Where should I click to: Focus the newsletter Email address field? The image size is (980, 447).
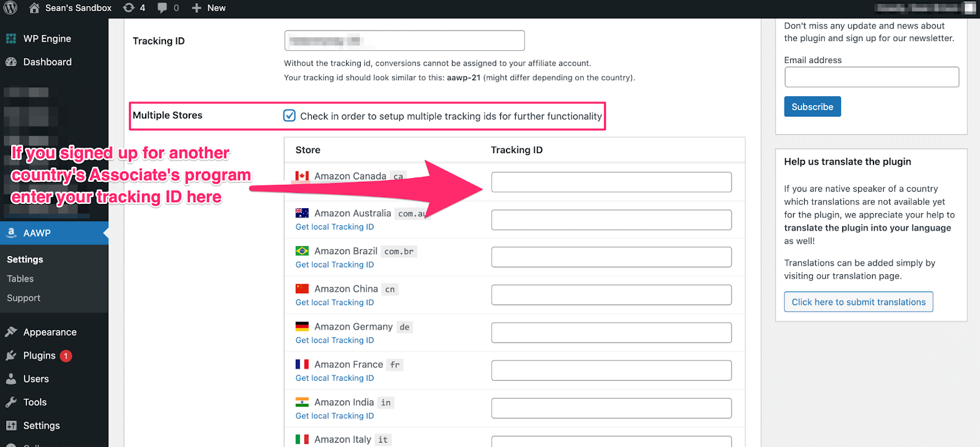tap(872, 77)
